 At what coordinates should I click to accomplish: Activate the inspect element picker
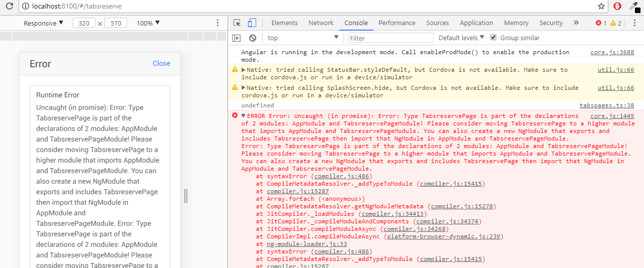pyautogui.click(x=237, y=23)
